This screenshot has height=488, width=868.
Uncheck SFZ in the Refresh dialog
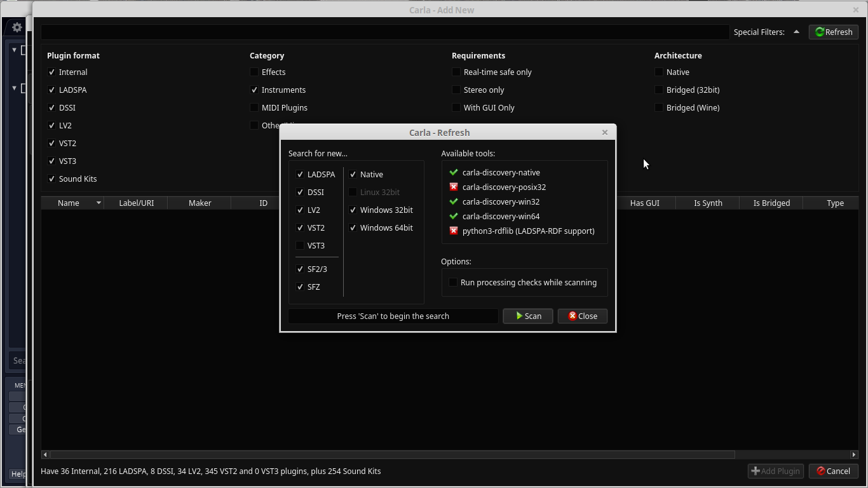click(300, 287)
